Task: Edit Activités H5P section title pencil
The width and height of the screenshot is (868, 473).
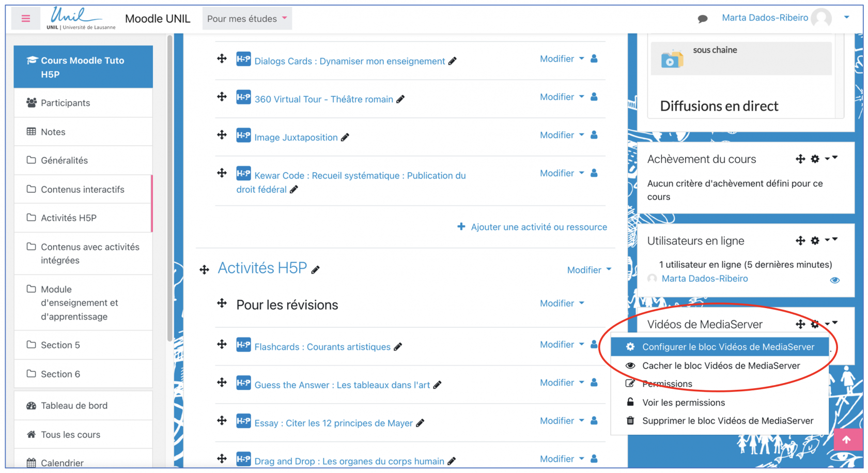Action: (316, 269)
